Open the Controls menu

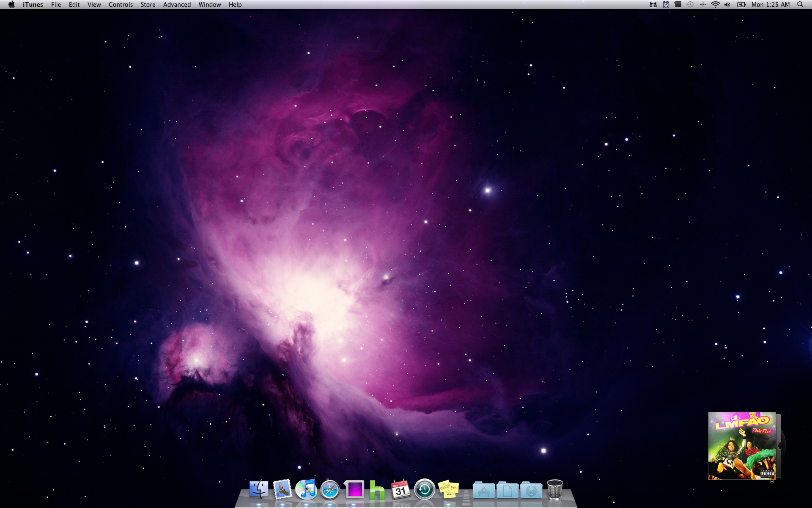pyautogui.click(x=121, y=5)
